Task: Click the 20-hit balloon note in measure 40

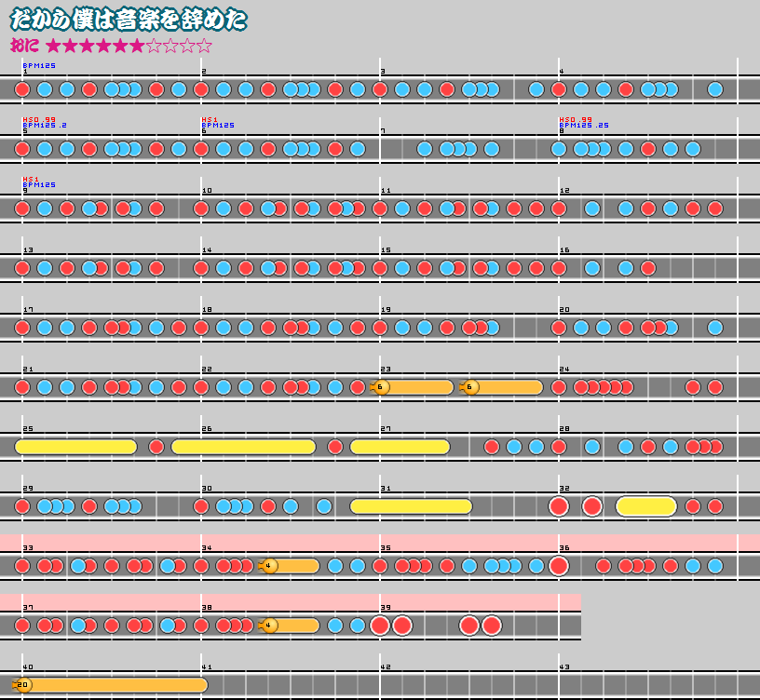Action: tap(24, 685)
